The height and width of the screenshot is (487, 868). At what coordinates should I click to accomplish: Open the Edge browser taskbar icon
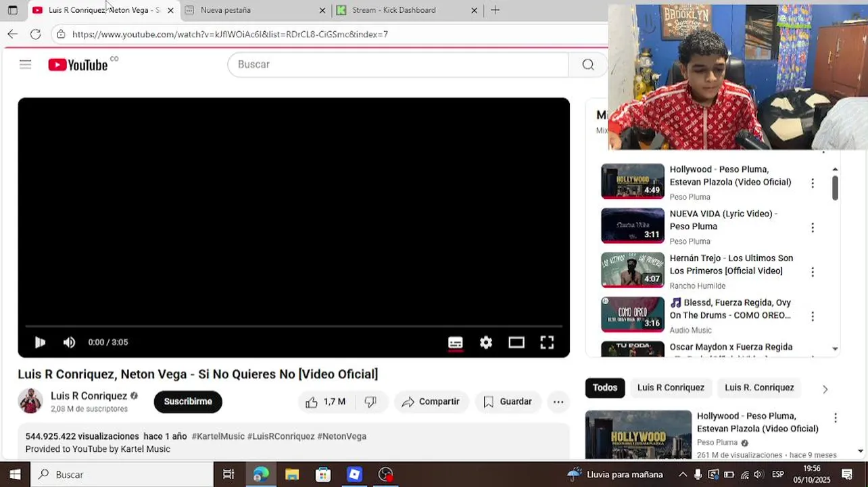(x=261, y=474)
